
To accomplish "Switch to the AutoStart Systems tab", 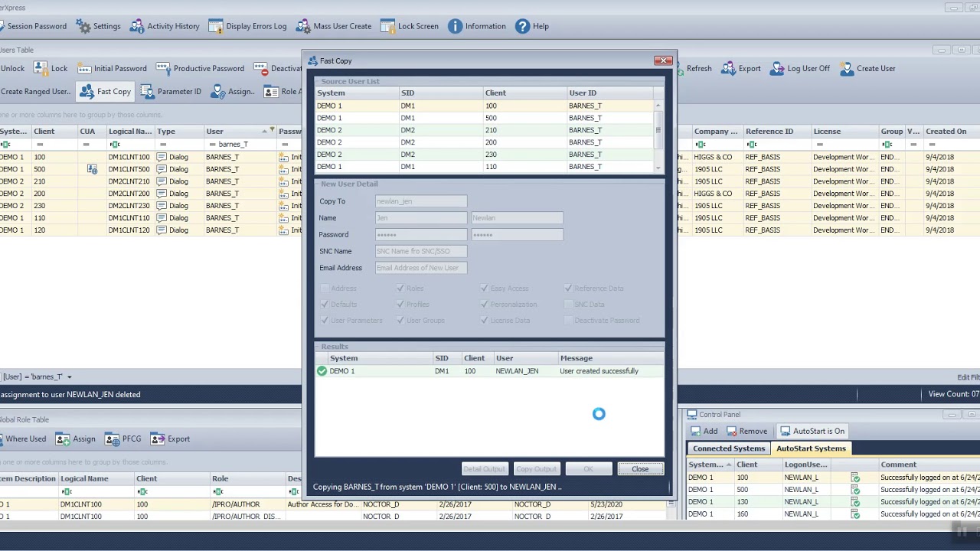I will pos(811,448).
